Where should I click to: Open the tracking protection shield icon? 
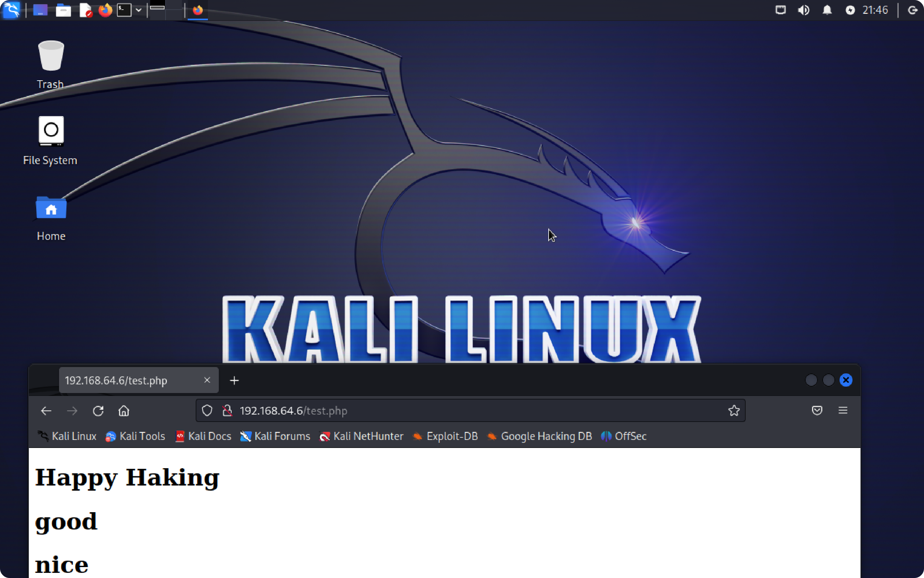pos(207,411)
